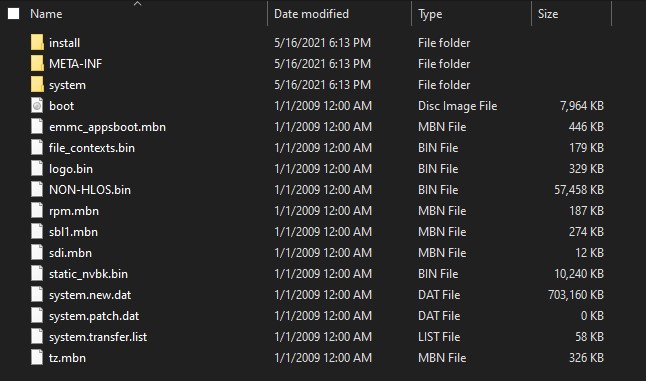Sort files by Date modified header
Image resolution: width=646 pixels, height=381 pixels.
tap(311, 14)
